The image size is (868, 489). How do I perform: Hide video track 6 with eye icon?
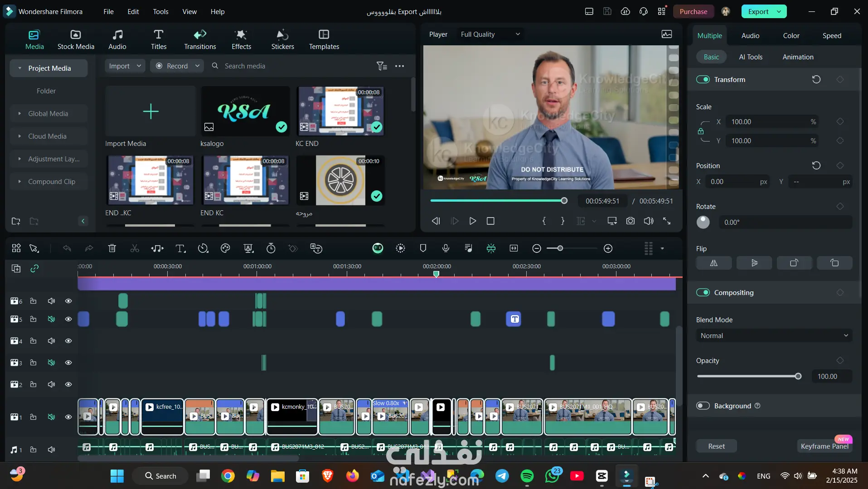tap(68, 301)
